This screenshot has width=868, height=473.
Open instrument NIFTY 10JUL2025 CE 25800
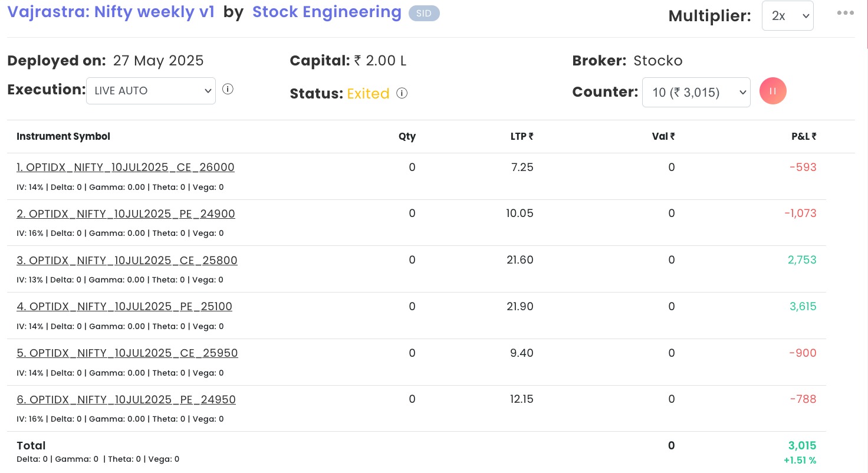click(127, 261)
